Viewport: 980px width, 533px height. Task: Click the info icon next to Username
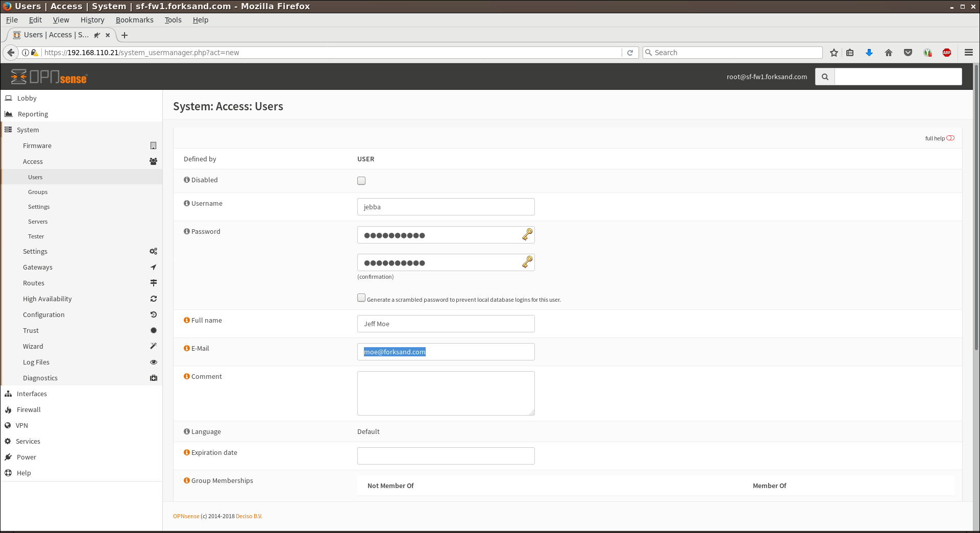click(x=187, y=203)
